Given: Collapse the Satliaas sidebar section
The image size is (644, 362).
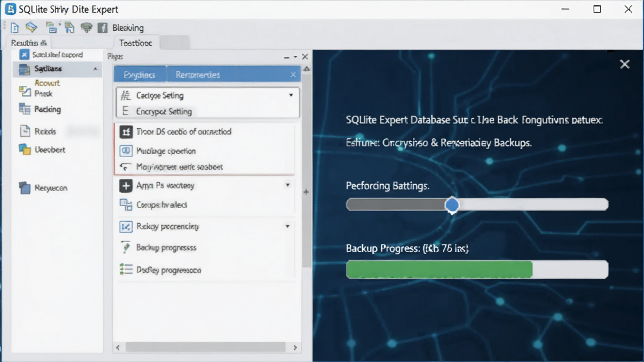Looking at the screenshot, I should (x=96, y=69).
